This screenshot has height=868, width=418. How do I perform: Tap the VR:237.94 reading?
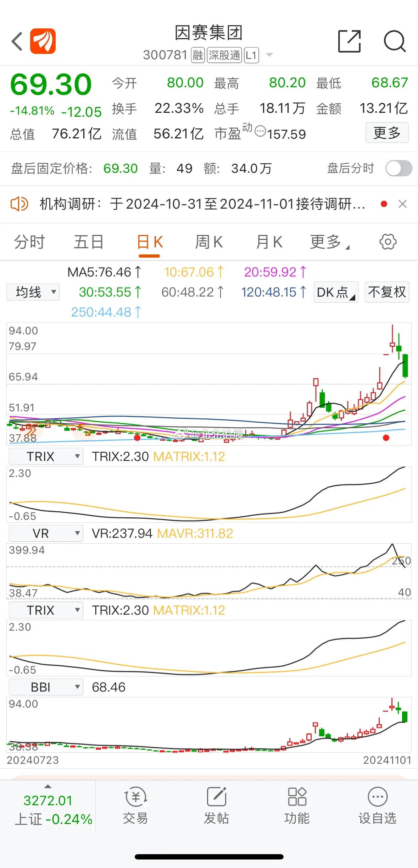[x=122, y=533]
